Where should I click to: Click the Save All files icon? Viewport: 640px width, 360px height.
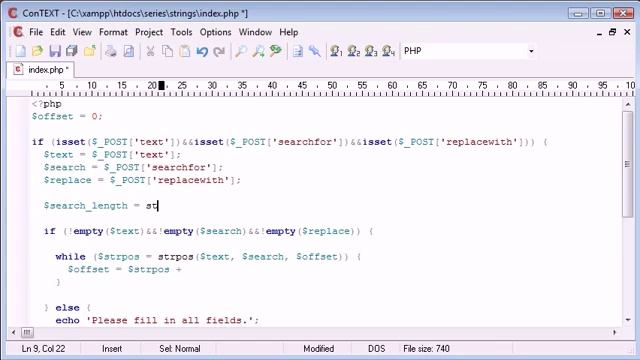(72, 51)
